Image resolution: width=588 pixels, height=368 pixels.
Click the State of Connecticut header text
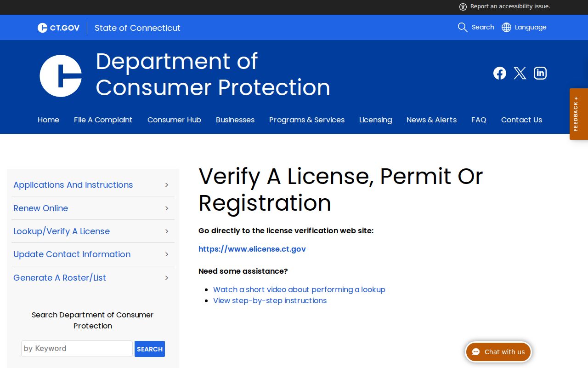(137, 28)
